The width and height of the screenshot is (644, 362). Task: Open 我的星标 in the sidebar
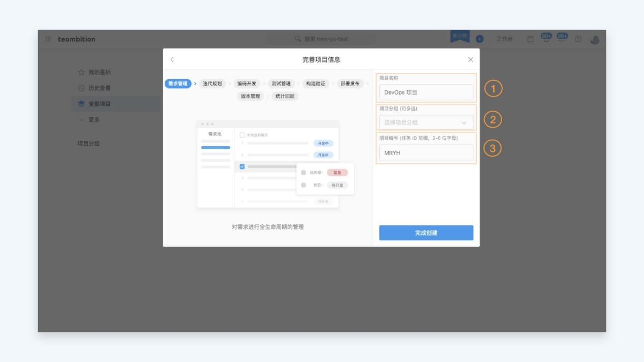[100, 73]
